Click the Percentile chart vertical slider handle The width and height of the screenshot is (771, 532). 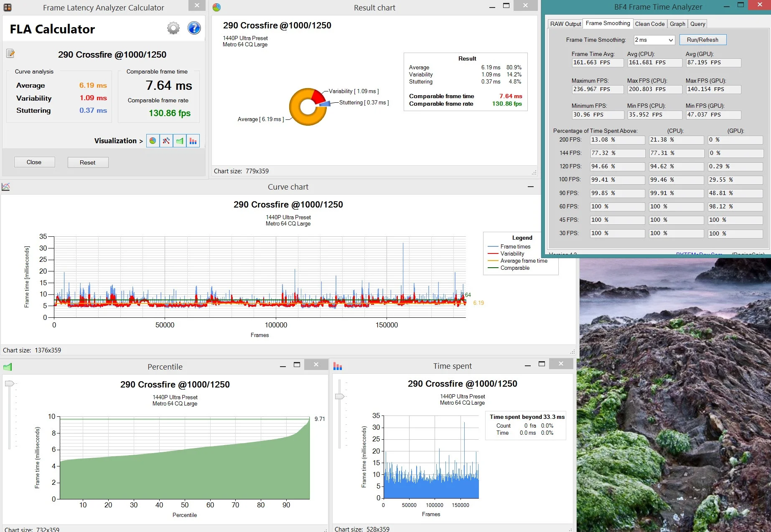pyautogui.click(x=9, y=383)
